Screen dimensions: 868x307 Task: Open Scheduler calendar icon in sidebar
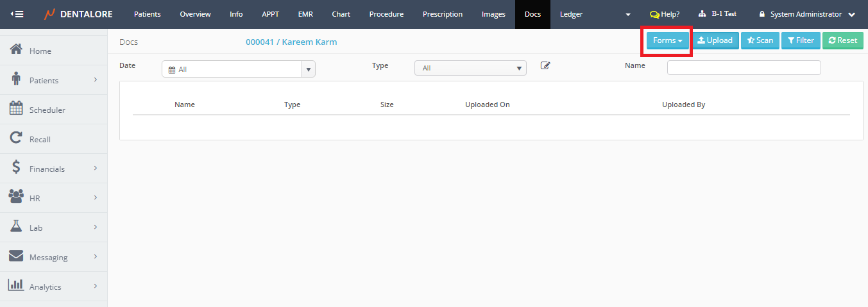[17, 109]
